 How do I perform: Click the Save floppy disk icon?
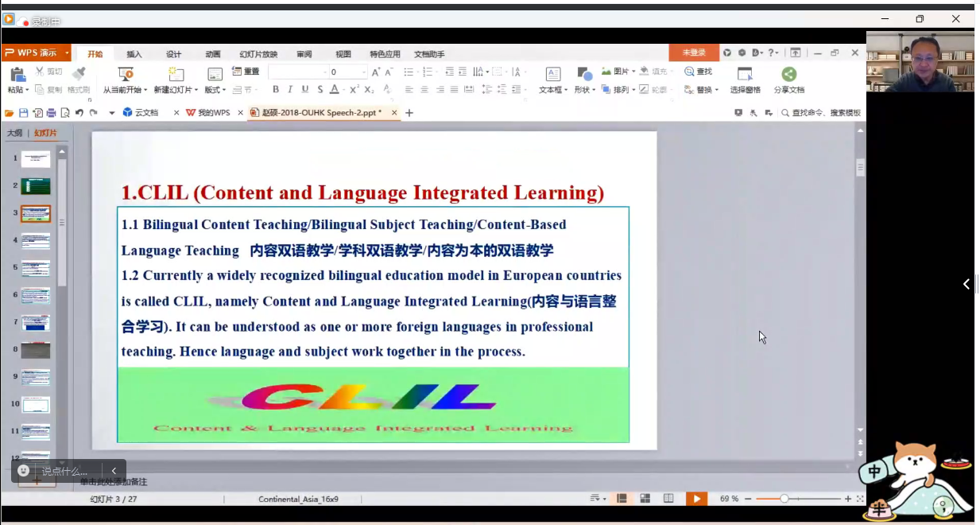click(x=23, y=113)
